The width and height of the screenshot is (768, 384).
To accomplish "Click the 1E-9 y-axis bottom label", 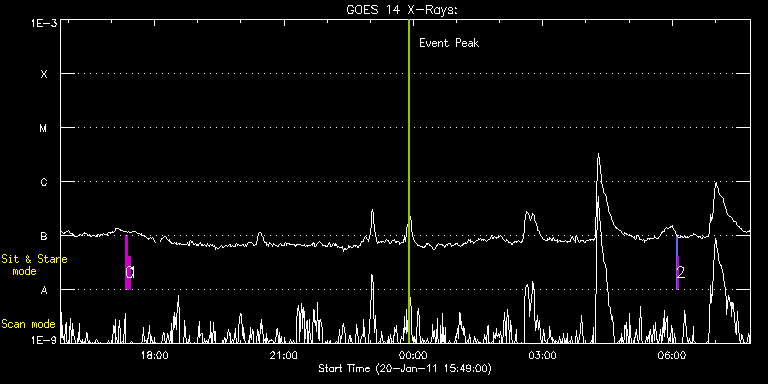I will (44, 340).
